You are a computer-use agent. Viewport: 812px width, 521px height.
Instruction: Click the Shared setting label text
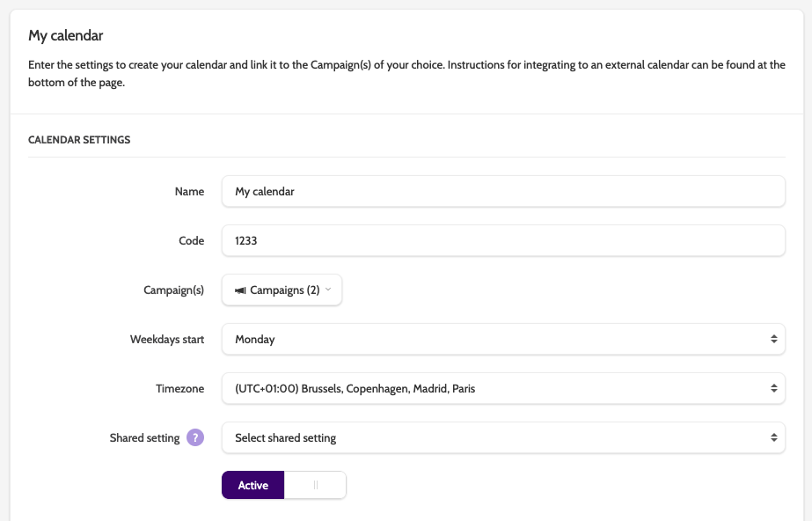pos(144,438)
